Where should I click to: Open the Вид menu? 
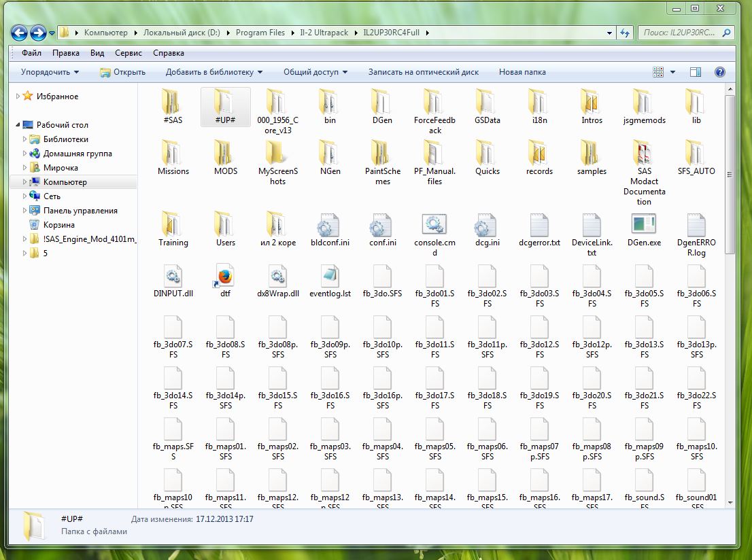[x=97, y=53]
